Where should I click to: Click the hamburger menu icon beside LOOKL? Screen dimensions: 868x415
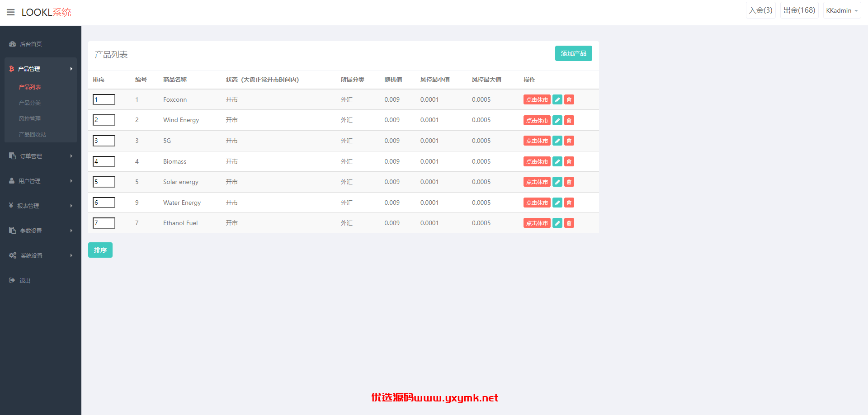point(11,12)
